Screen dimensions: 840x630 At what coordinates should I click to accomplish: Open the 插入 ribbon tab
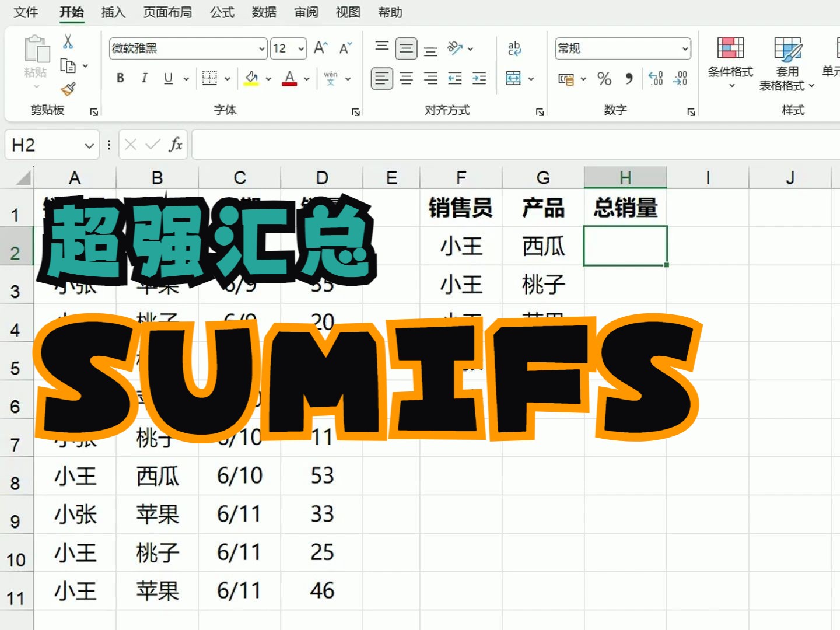pos(113,12)
